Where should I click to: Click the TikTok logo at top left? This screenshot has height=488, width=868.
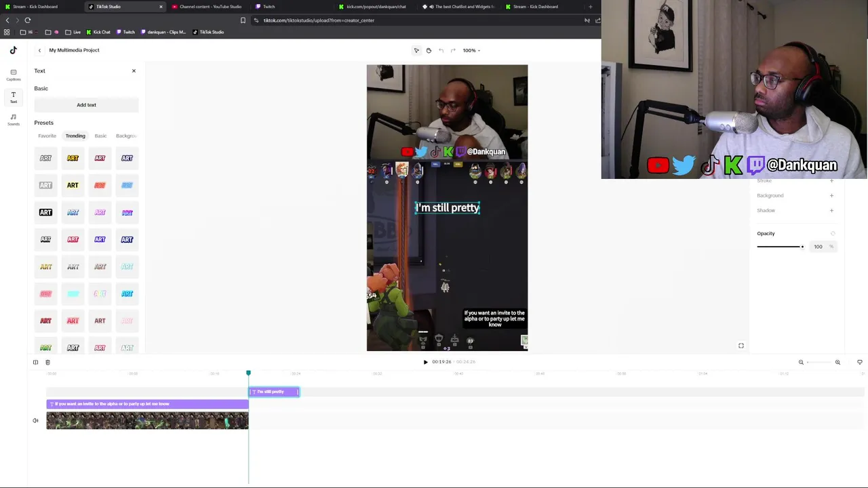[13, 50]
